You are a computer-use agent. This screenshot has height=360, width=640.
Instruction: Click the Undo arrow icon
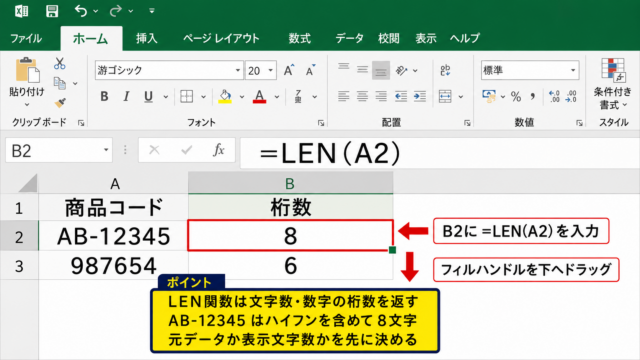coord(80,11)
